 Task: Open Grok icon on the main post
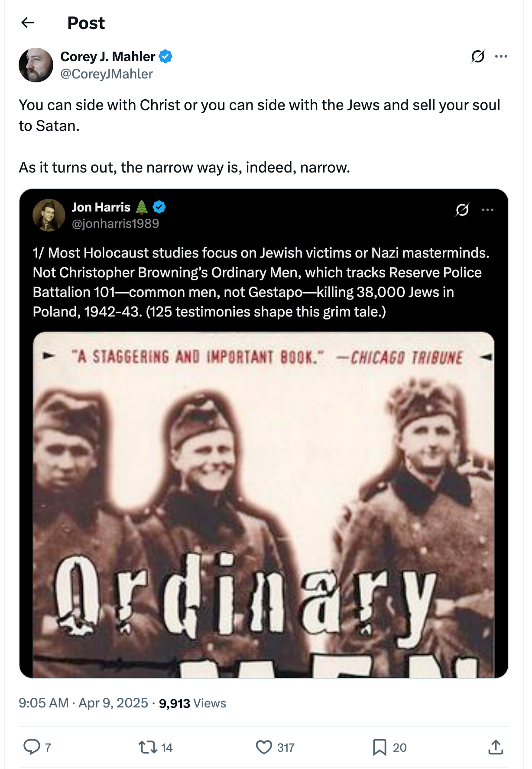coord(478,56)
